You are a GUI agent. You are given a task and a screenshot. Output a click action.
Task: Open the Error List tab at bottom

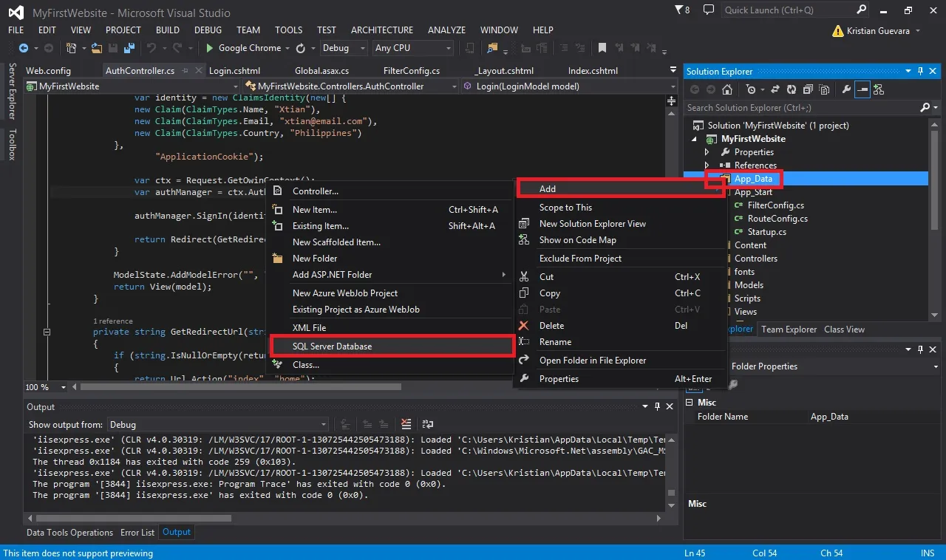[137, 532]
